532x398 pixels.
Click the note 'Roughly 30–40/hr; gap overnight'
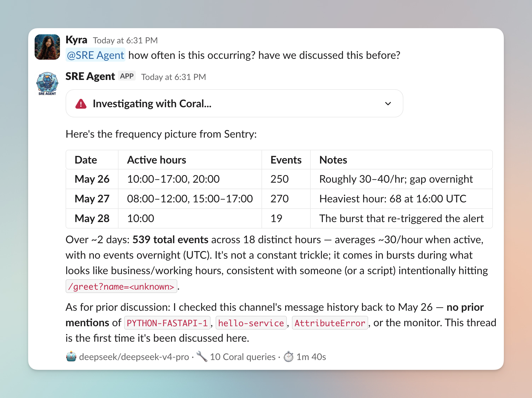click(x=396, y=179)
